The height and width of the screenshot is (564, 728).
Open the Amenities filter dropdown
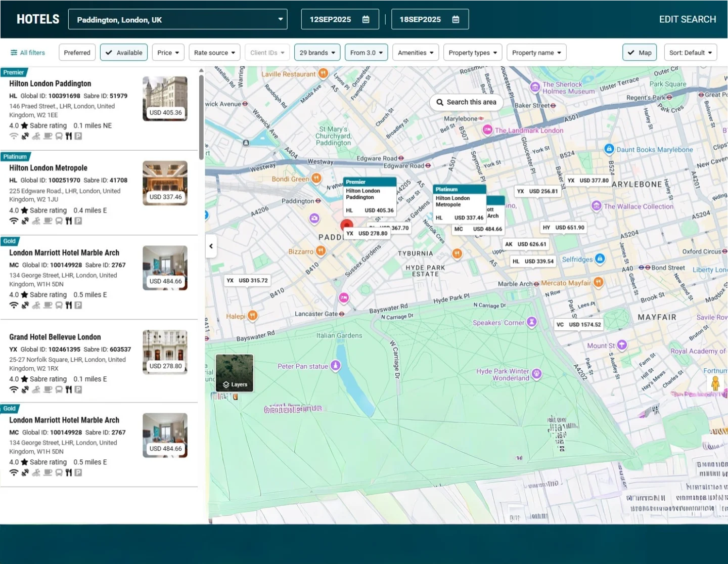tap(415, 52)
